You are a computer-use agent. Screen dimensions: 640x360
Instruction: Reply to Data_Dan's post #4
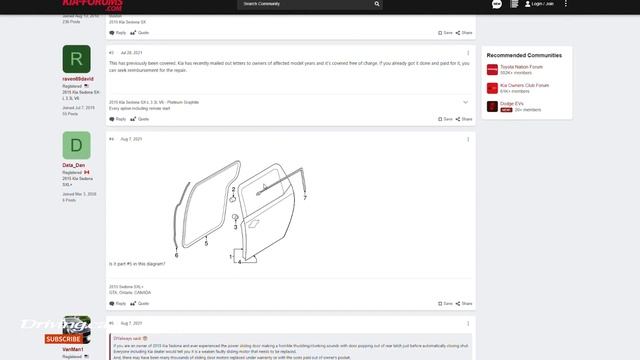pyautogui.click(x=118, y=304)
